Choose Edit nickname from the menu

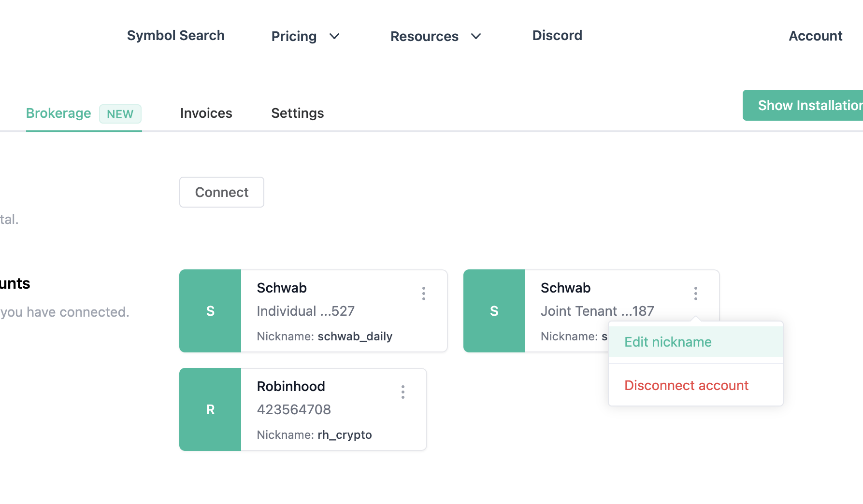tap(696, 342)
